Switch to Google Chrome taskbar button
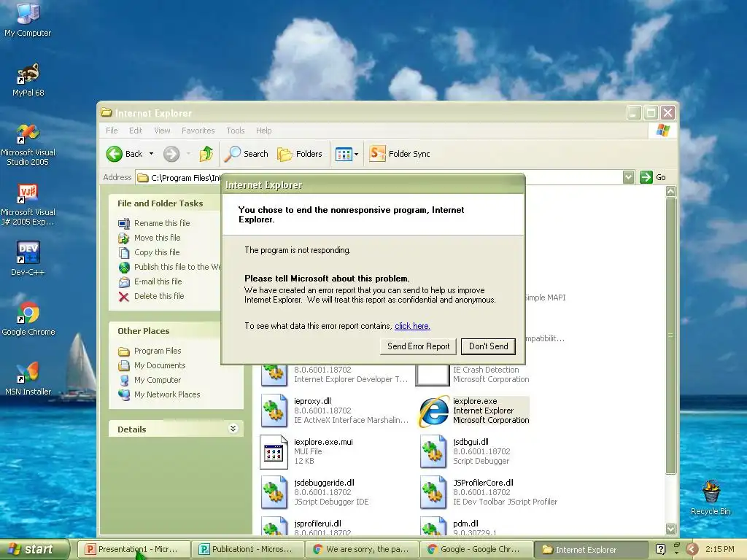 pyautogui.click(x=476, y=550)
